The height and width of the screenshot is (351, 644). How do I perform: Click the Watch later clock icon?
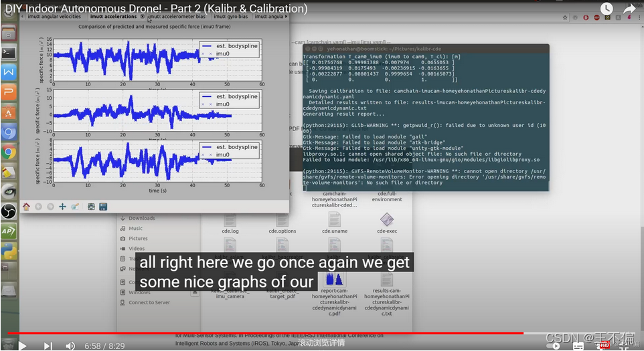point(607,9)
